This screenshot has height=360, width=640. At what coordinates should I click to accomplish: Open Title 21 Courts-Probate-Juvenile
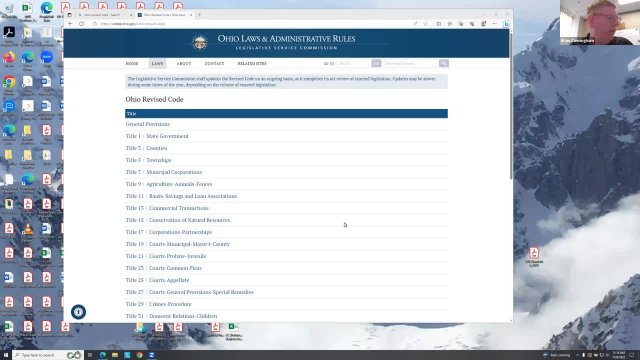166,256
